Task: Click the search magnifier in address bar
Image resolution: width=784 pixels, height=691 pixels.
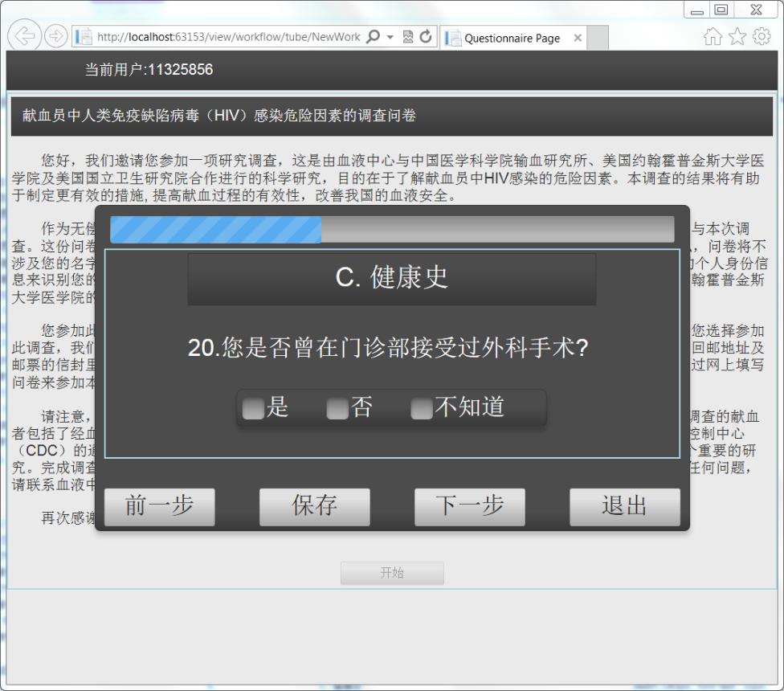Action: 373,36
